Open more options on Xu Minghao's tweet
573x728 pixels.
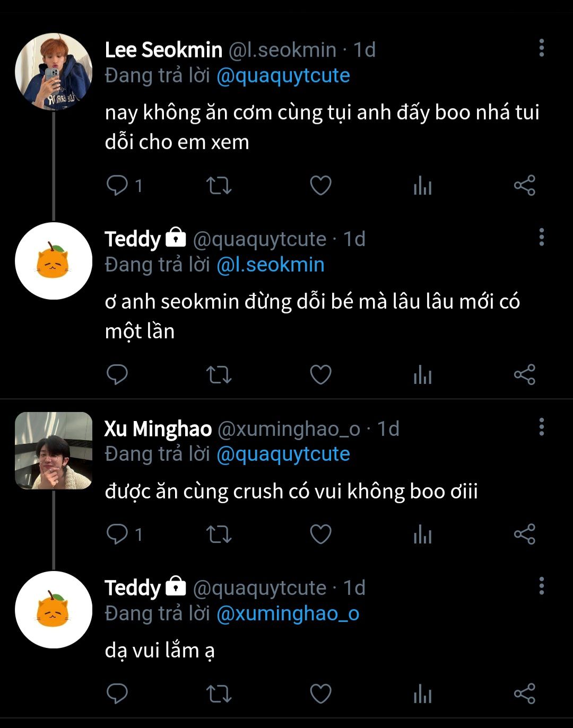pos(541,426)
